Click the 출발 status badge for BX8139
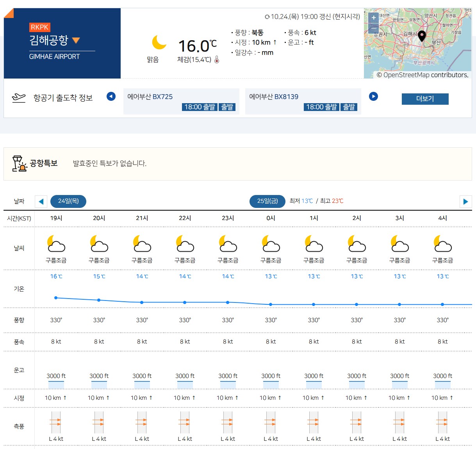 pyautogui.click(x=349, y=107)
